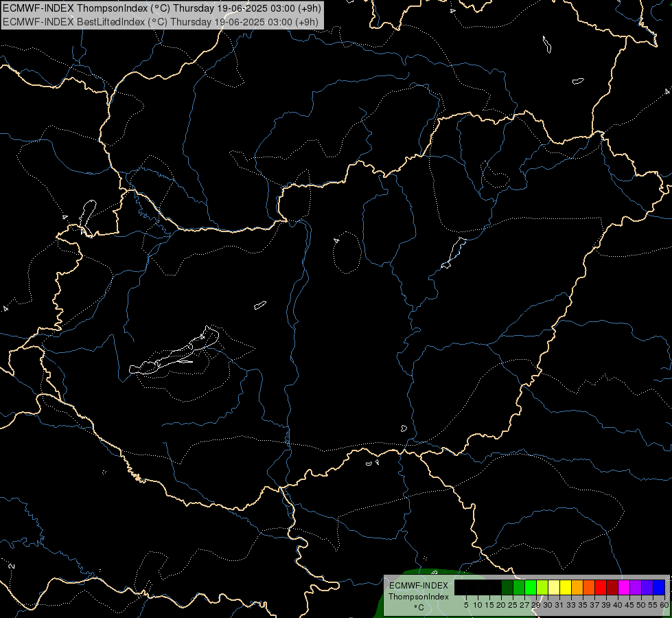The height and width of the screenshot is (618, 672).
Task: Click the magenta legend swatch (40–45)
Action: [x=624, y=588]
